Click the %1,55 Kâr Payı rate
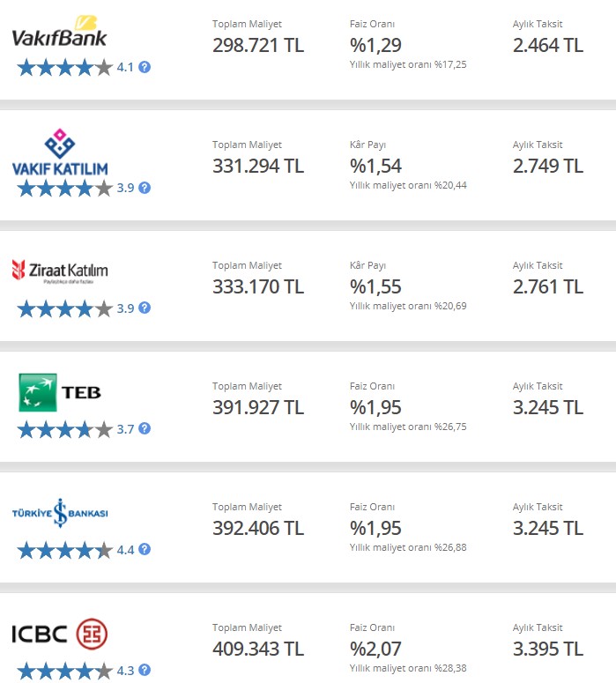The image size is (616, 683). point(375,286)
